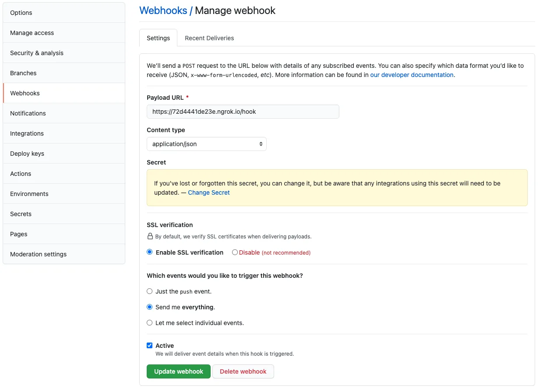
Task: Choose Send me everything option
Action: pyautogui.click(x=150, y=307)
